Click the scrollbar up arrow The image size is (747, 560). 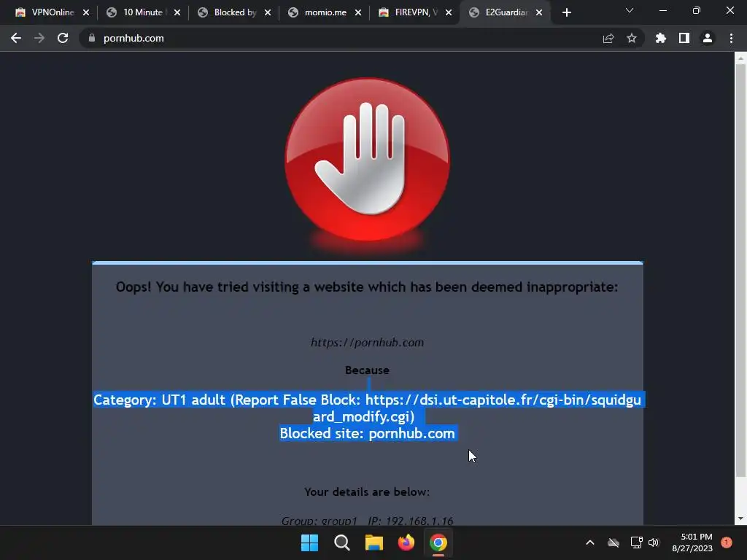coord(740,58)
